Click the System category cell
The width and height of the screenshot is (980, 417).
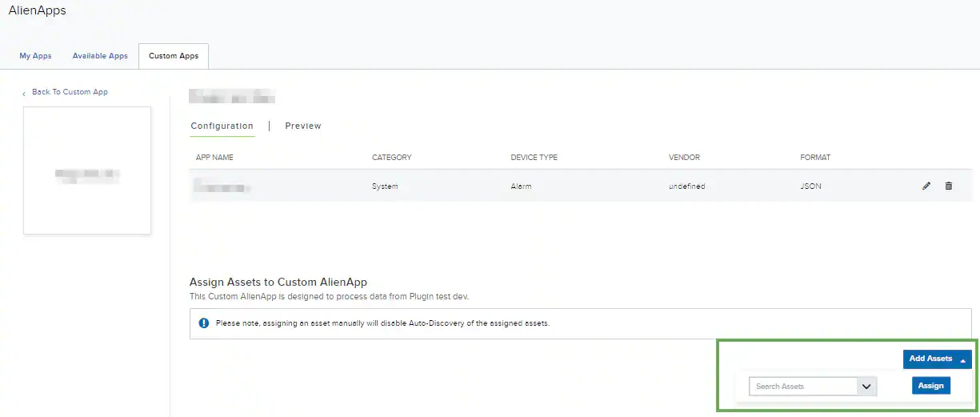385,186
